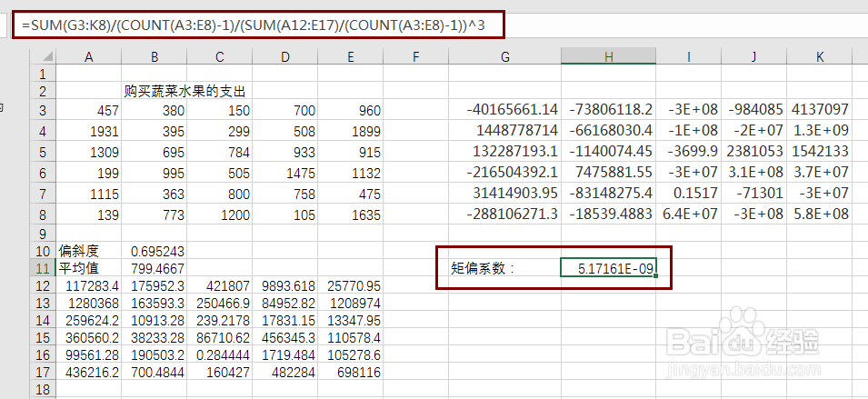Select row 18 header
The image size is (868, 399).
(45, 390)
